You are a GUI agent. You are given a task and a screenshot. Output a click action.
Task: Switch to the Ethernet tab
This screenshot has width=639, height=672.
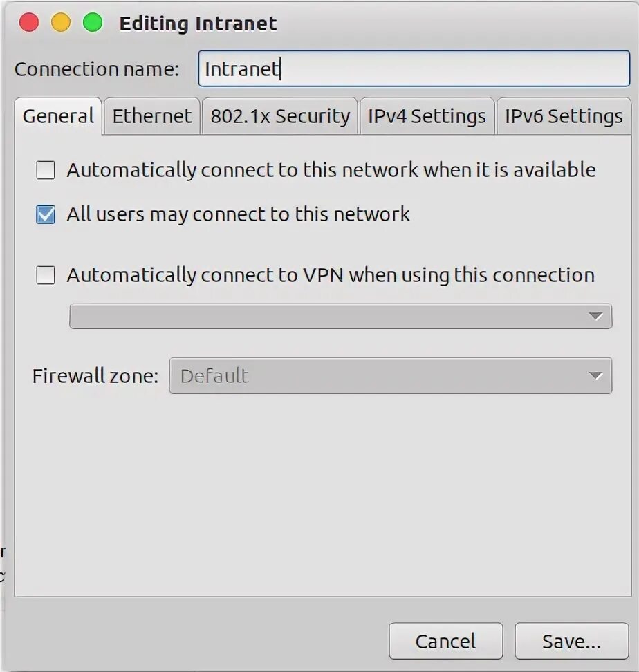[152, 116]
